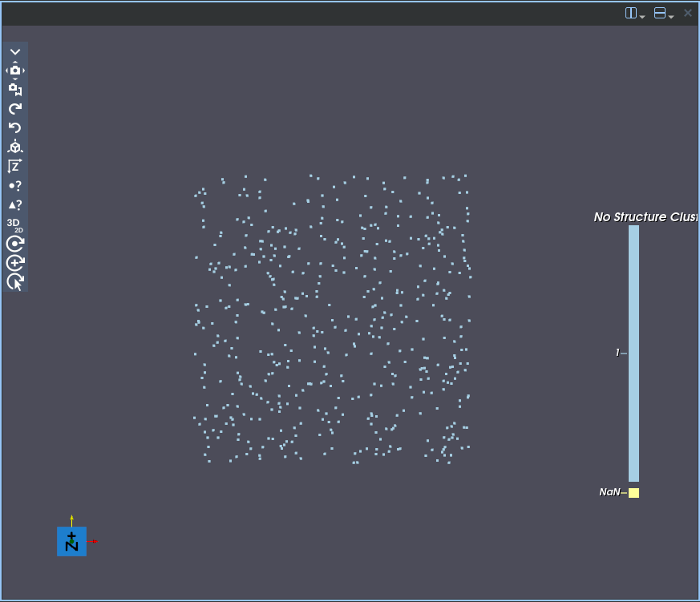Select the zoom-in tool

(x=14, y=262)
